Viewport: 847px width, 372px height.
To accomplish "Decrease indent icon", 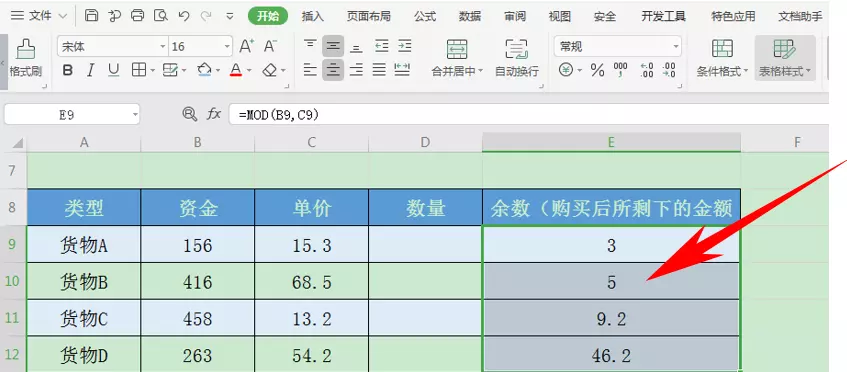I will pyautogui.click(x=382, y=46).
